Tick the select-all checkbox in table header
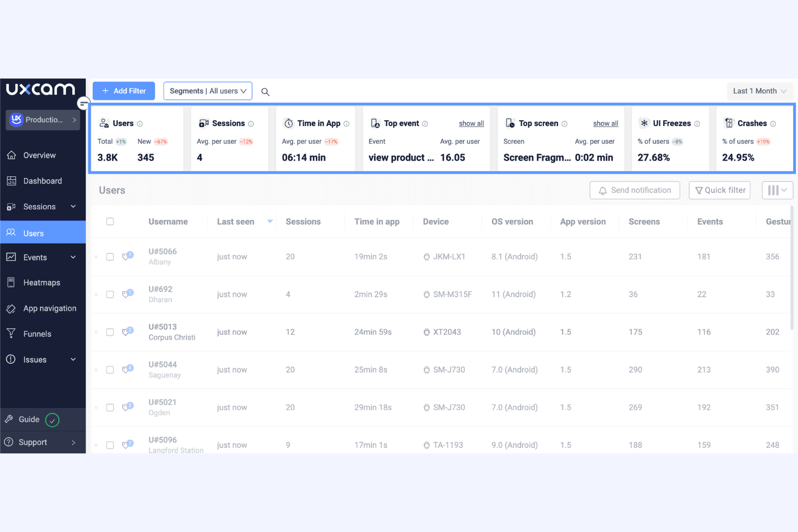This screenshot has height=532, width=798. 110,222
